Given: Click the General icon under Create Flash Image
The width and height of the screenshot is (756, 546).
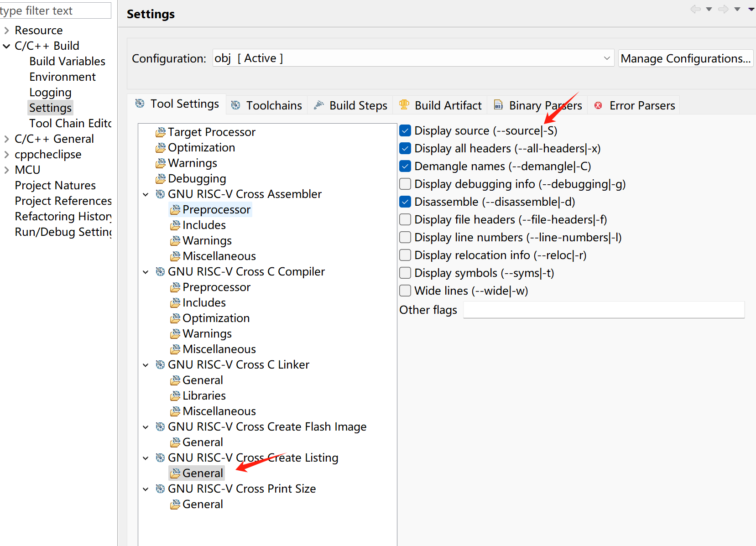Looking at the screenshot, I should (x=175, y=442).
